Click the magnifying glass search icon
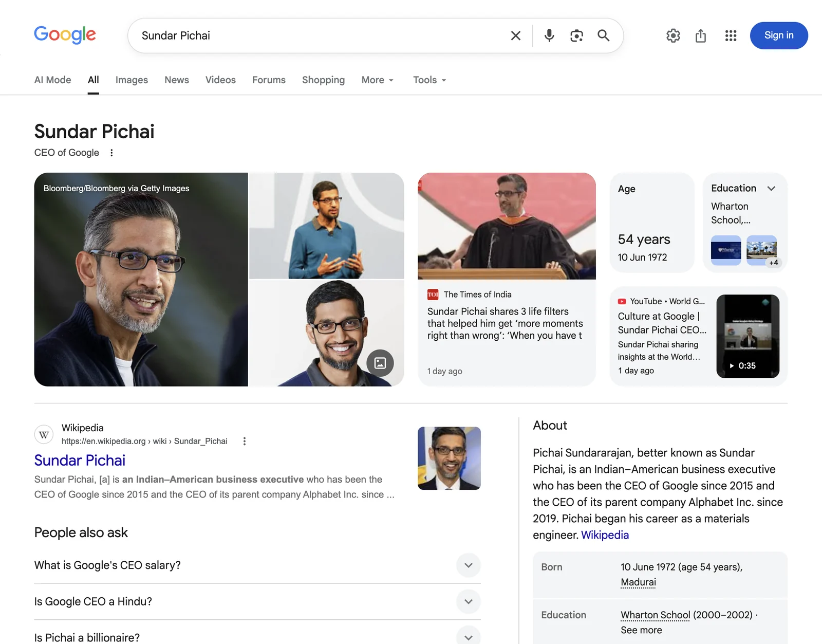This screenshot has width=822, height=644. [x=604, y=35]
